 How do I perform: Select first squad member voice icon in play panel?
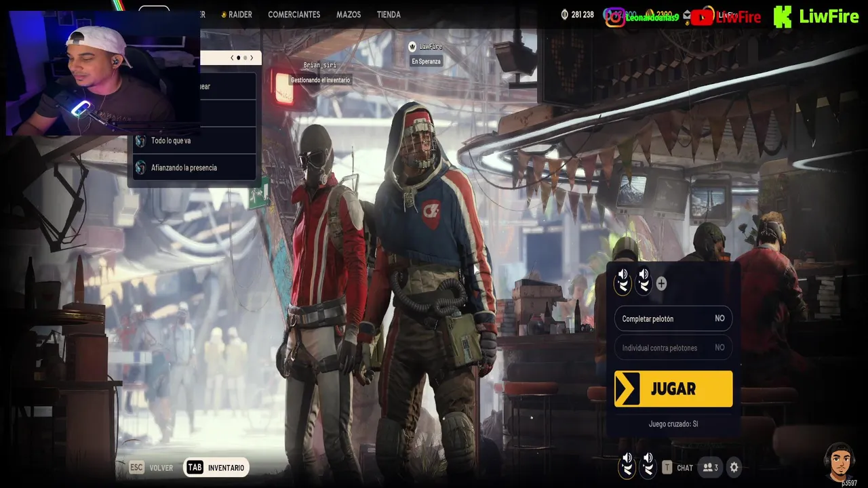click(x=623, y=281)
